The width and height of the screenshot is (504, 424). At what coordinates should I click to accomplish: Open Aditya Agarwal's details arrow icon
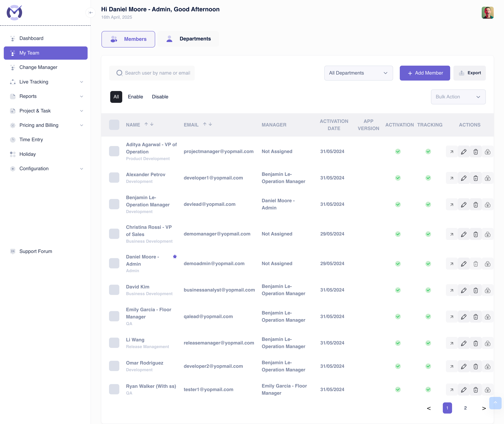[x=452, y=152]
